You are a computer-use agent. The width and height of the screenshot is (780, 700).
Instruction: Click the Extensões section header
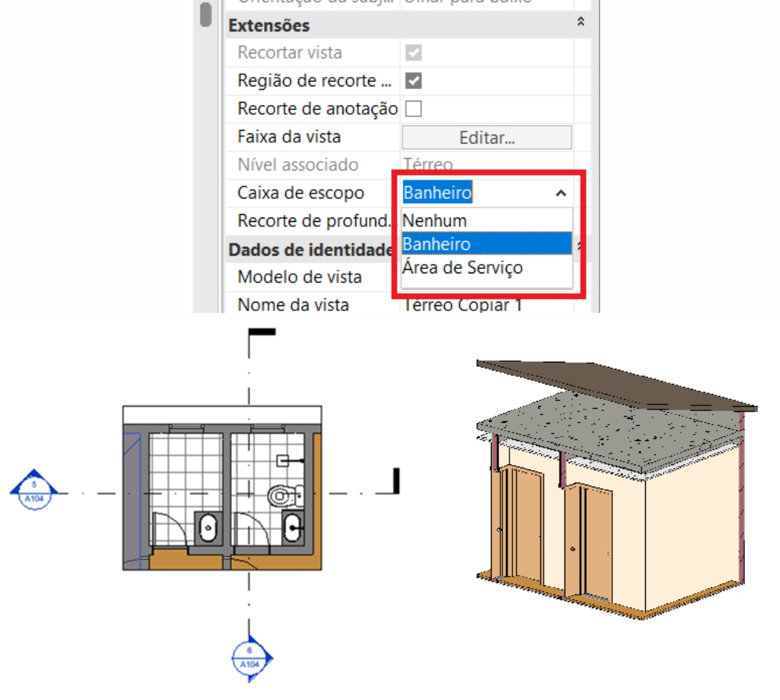[x=408, y=26]
